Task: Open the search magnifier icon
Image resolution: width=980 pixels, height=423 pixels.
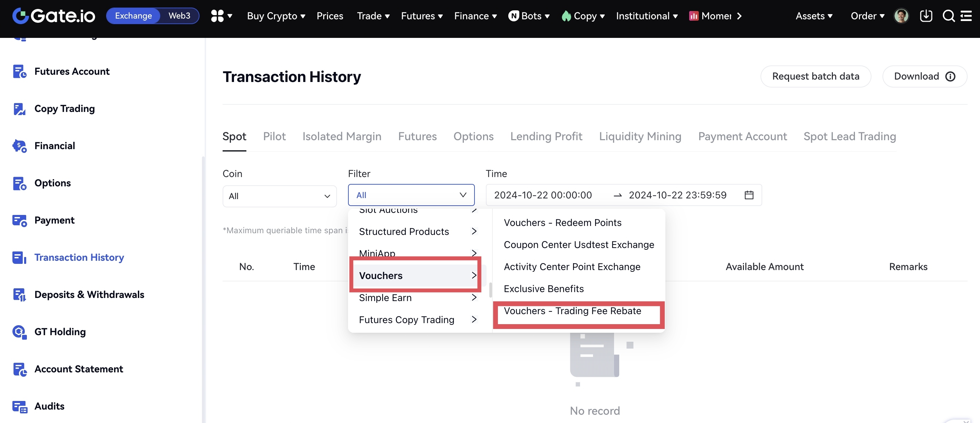Action: [948, 16]
